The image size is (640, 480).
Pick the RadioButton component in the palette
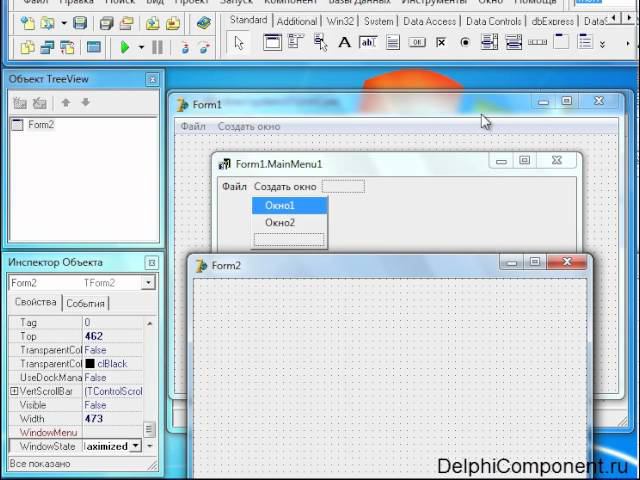[465, 42]
